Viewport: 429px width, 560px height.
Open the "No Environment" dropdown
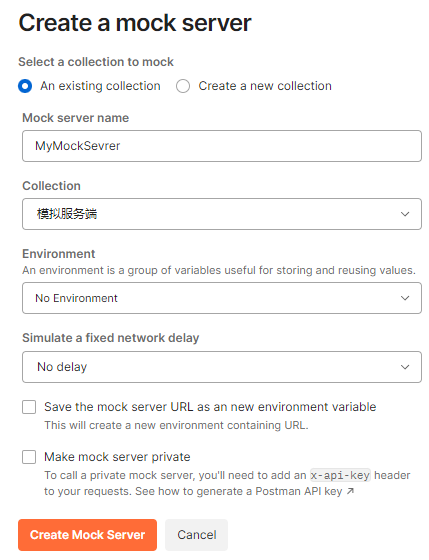(222, 298)
